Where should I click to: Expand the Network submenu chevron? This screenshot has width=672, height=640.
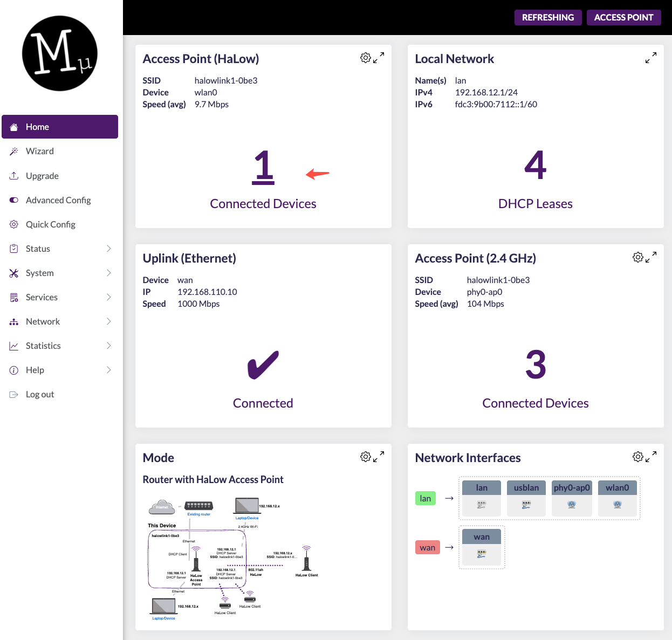[x=108, y=321]
